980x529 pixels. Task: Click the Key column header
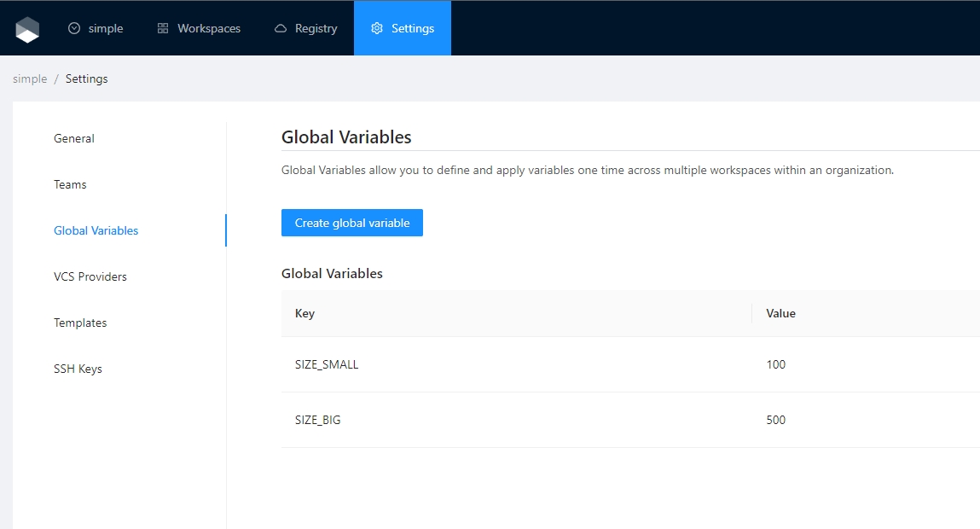pyautogui.click(x=304, y=313)
